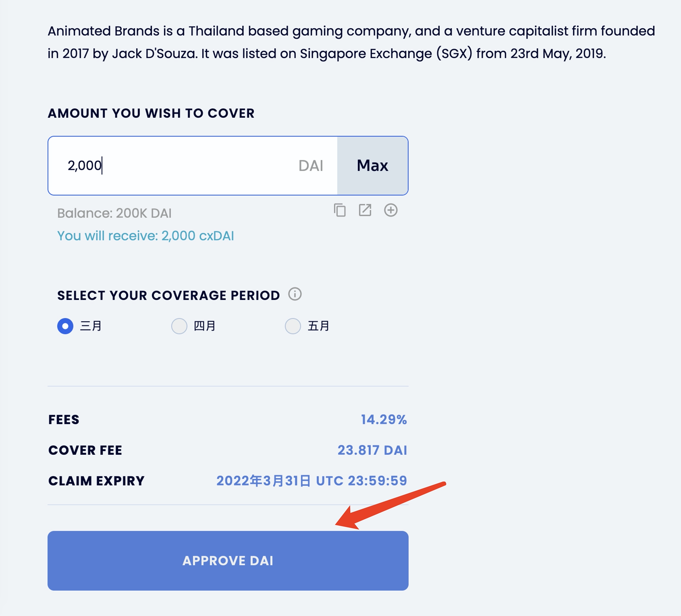The height and width of the screenshot is (616, 681).
Task: Select the 四月 coverage period
Action: pyautogui.click(x=179, y=326)
